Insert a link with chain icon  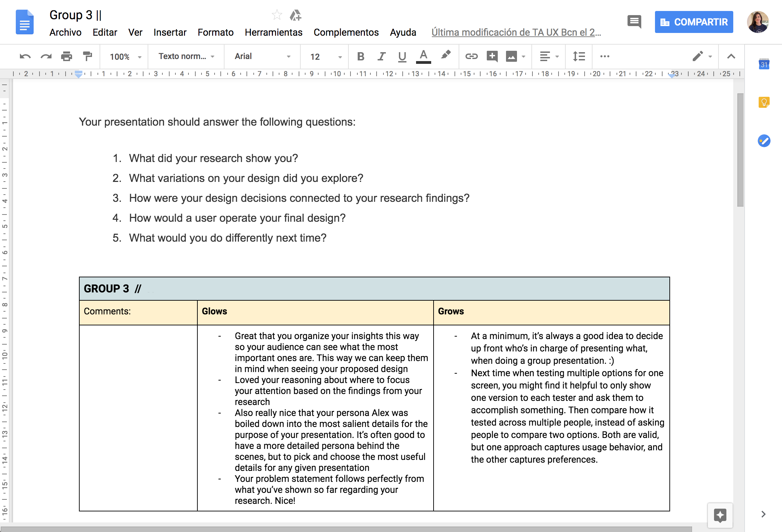471,56
